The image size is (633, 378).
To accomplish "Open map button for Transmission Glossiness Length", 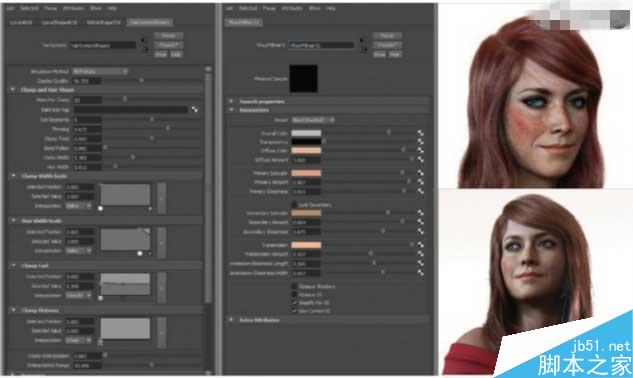I will tap(420, 263).
